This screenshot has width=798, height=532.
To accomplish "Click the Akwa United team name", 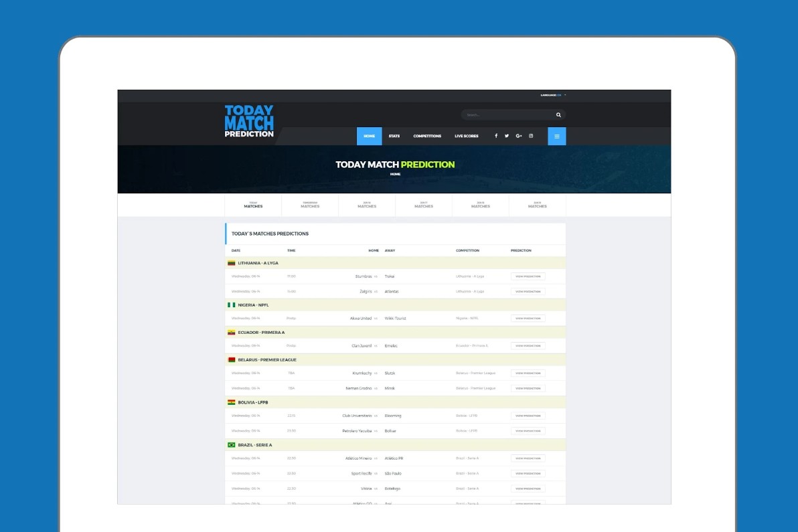I will (x=361, y=319).
